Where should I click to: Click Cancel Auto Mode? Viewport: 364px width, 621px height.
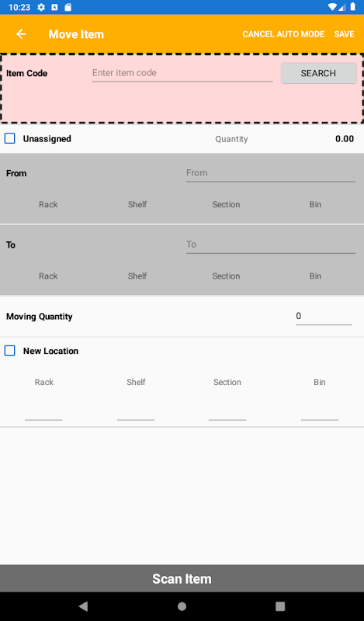click(283, 34)
